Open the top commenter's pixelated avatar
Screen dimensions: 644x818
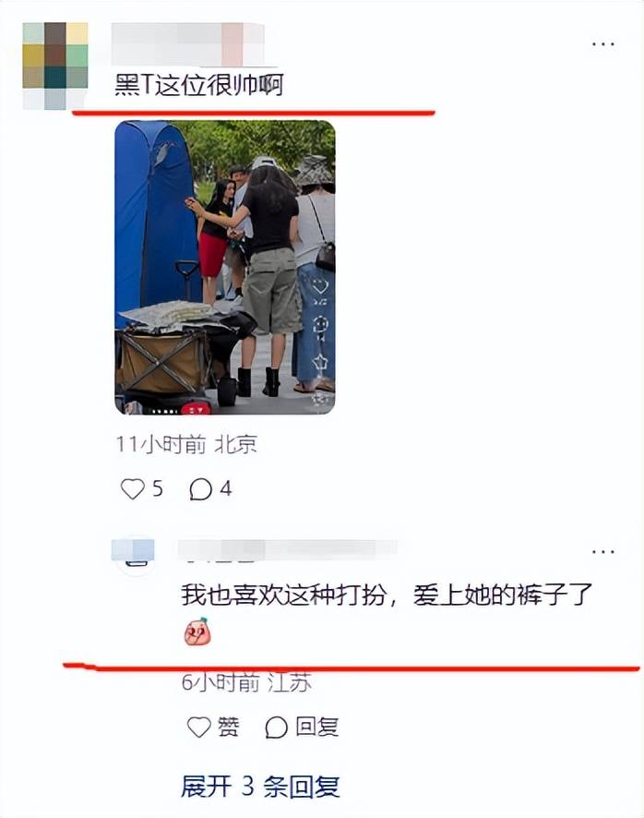click(55, 66)
